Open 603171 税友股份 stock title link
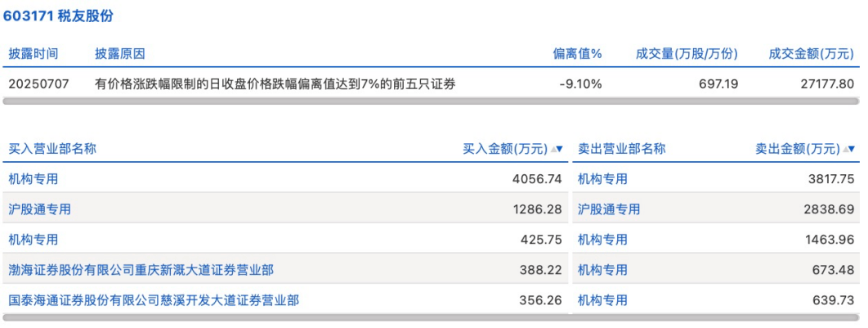This screenshot has height=328, width=868. [x=58, y=16]
